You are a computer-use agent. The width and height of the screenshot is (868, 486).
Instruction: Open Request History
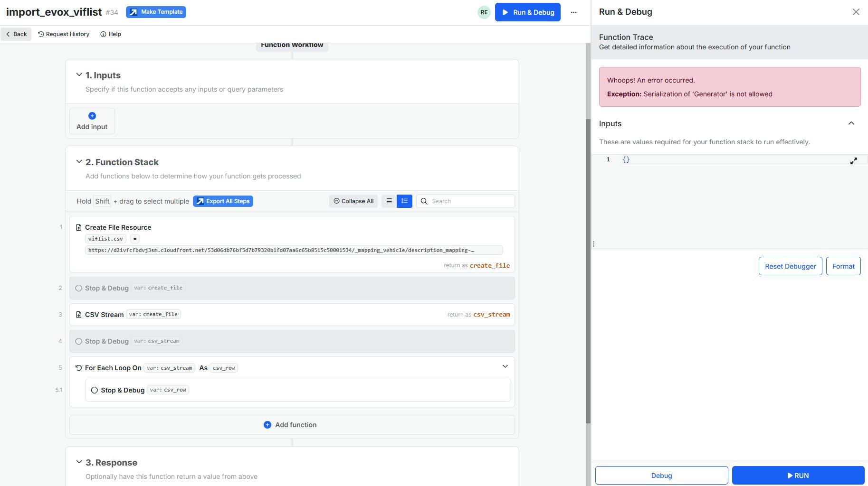[64, 34]
